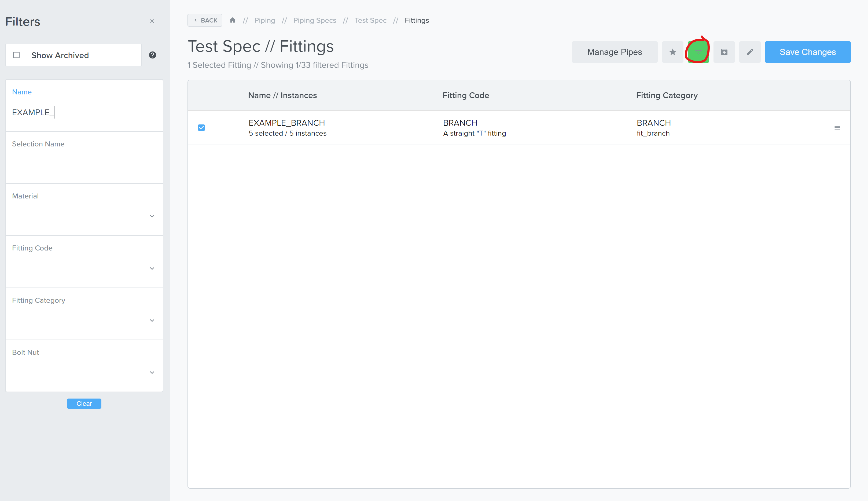Expand the Material filter dropdown
Image resolution: width=868 pixels, height=501 pixels.
[152, 216]
